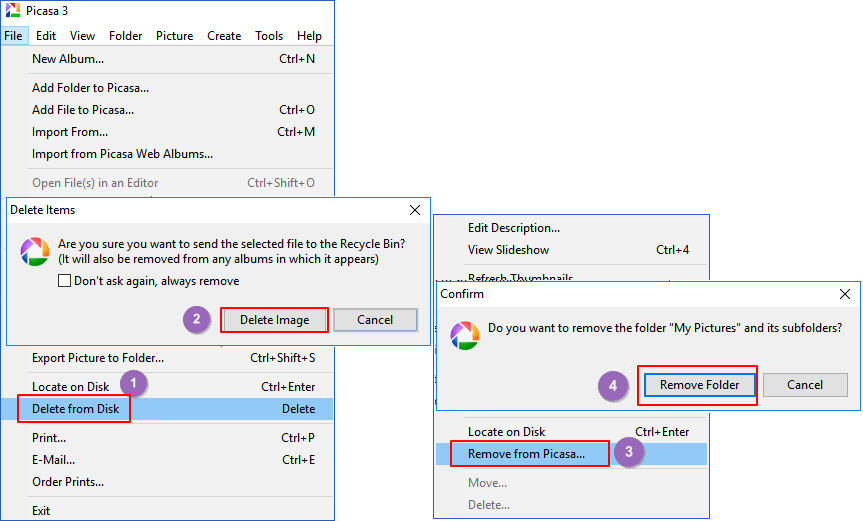Choose New Album... from File menu
This screenshot has height=521, width=863.
tap(68, 59)
